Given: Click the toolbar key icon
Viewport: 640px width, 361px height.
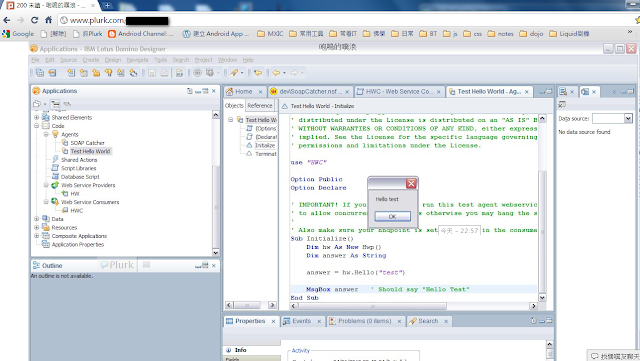Looking at the screenshot, I should (109, 73).
